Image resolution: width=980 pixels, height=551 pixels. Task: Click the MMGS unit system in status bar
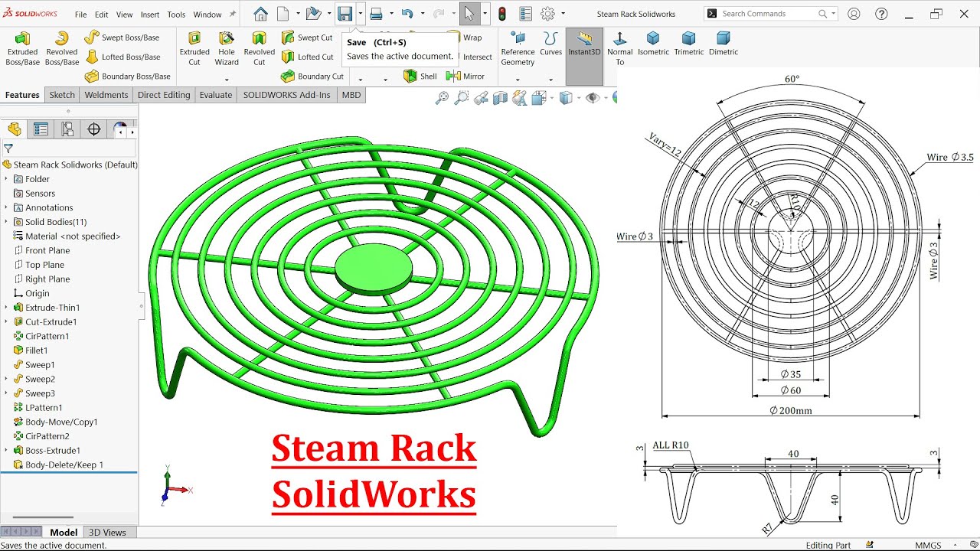pos(928,545)
